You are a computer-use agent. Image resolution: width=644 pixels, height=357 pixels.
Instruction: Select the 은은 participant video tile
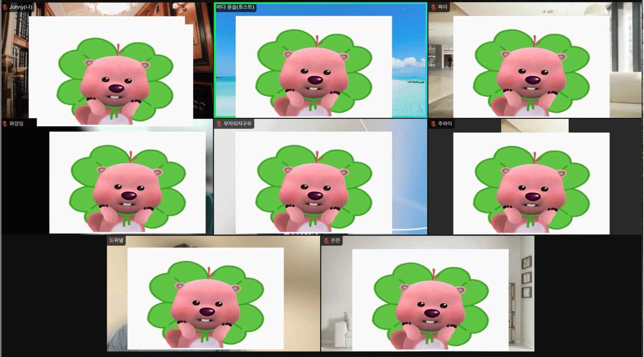pos(428,293)
